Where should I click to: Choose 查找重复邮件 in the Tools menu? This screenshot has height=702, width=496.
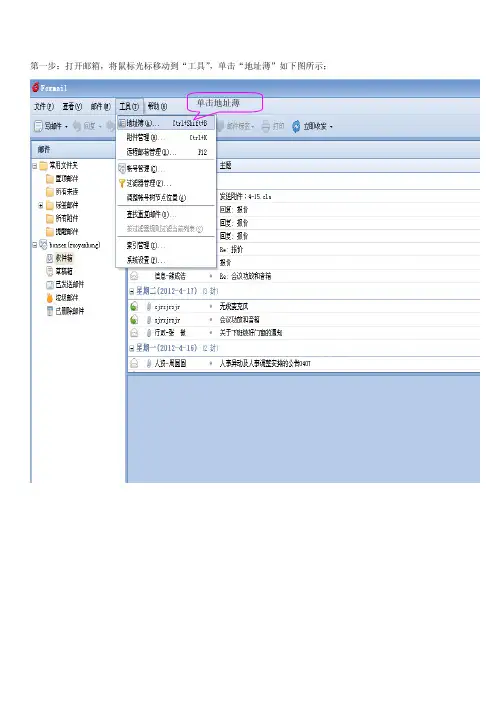point(166,214)
